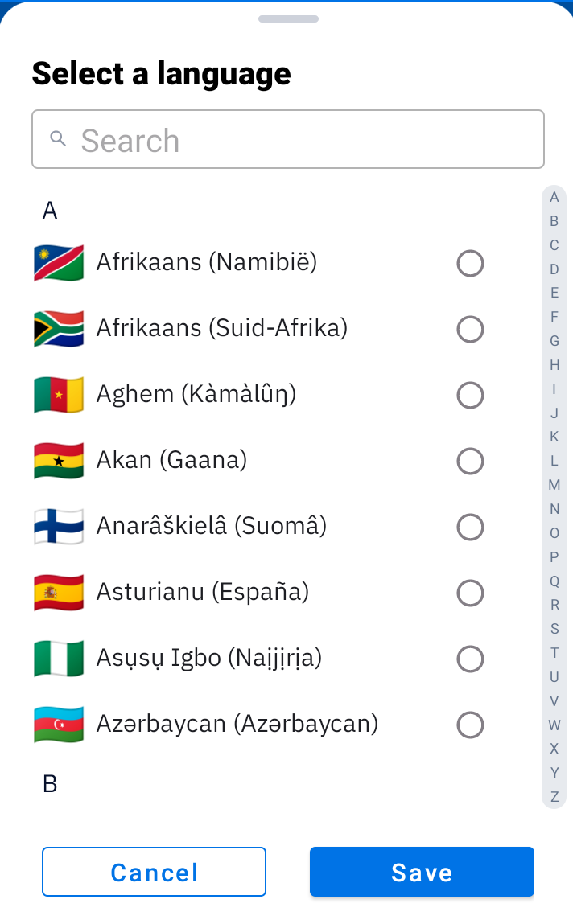Jump to letter S in alphabet index
Viewport: 573px width, 924px height.
(x=554, y=629)
